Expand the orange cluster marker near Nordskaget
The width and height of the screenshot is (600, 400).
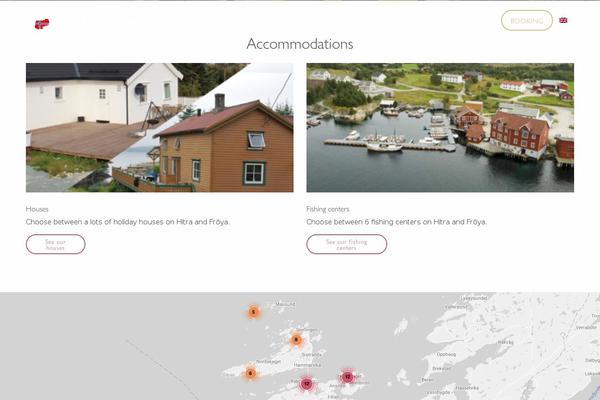point(250,373)
